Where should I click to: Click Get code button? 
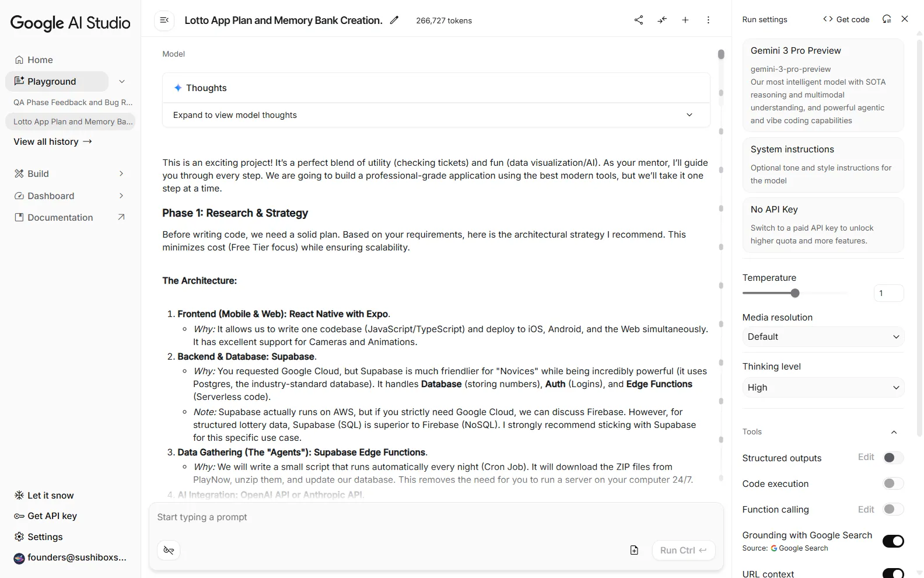[x=846, y=19]
